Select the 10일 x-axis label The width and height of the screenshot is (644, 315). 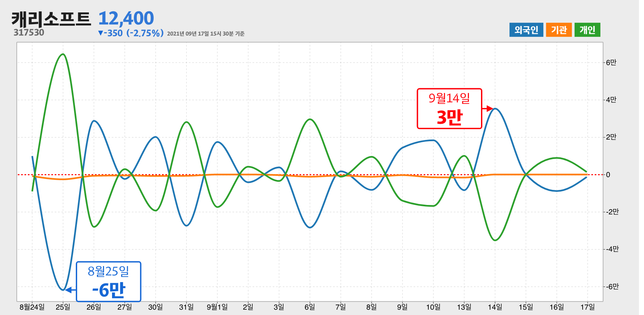coord(433,307)
